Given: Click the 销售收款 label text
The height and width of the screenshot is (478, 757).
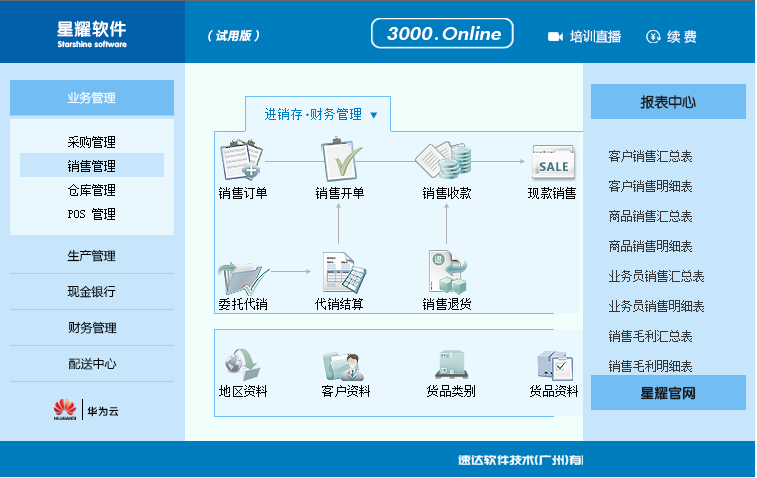Looking at the screenshot, I should pyautogui.click(x=447, y=193).
